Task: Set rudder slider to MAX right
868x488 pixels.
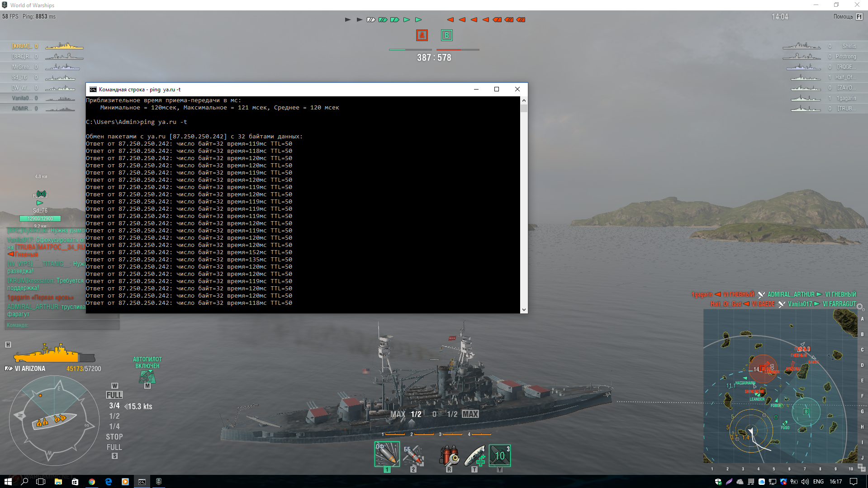Action: [470, 414]
